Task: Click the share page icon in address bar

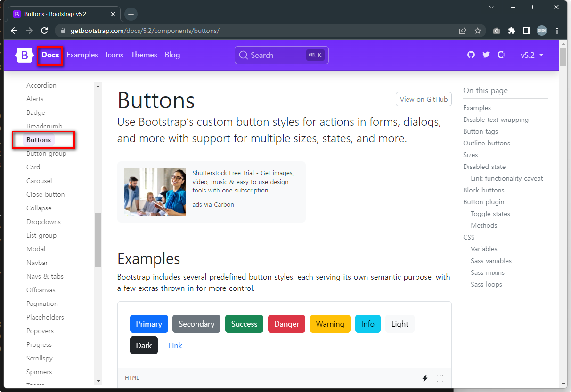Action: pos(463,31)
